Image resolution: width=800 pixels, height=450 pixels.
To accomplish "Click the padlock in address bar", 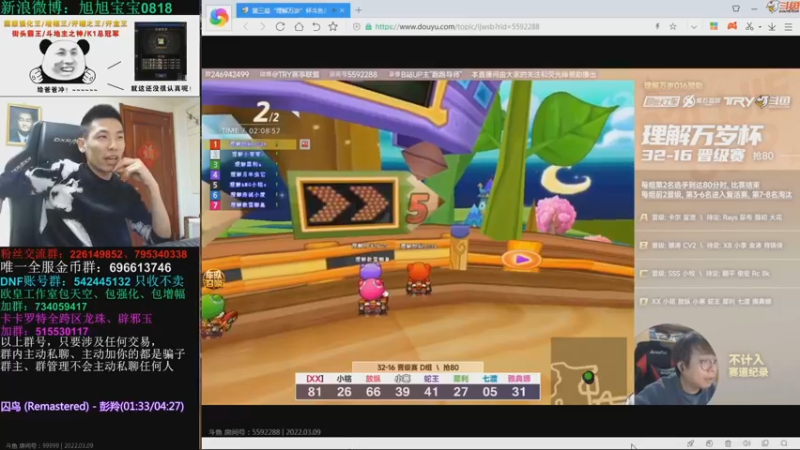I will 368,27.
